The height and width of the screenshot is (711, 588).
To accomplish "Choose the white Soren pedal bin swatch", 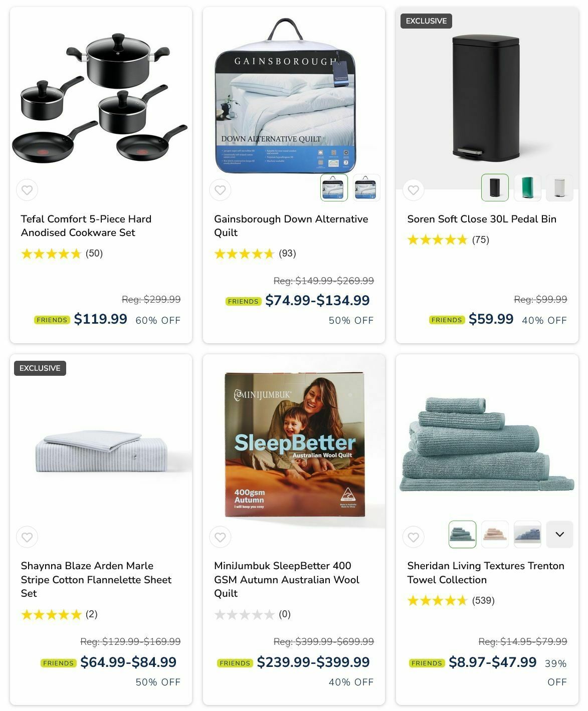I will tap(559, 187).
